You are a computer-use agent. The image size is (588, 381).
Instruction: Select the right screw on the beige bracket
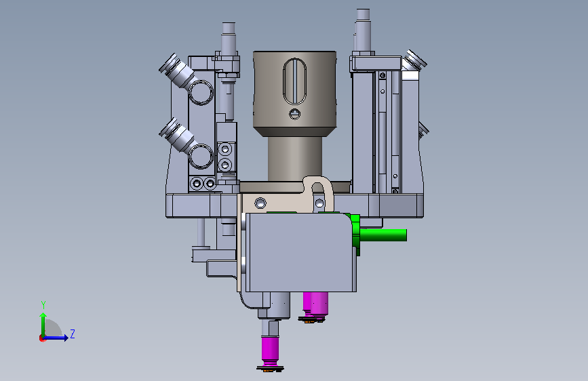pos(319,203)
